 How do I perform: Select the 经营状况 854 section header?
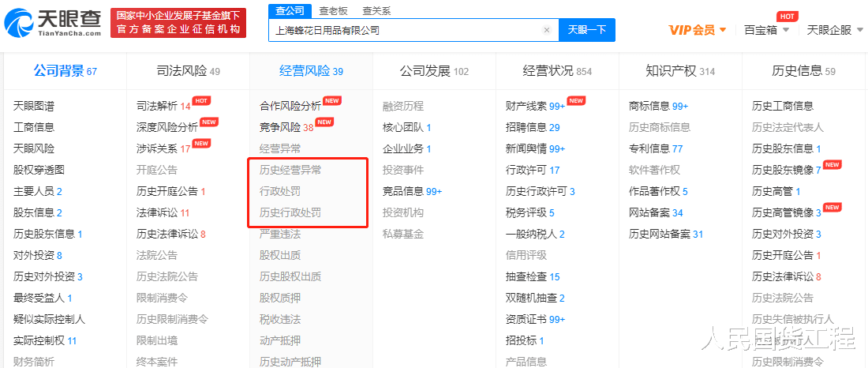tap(557, 71)
